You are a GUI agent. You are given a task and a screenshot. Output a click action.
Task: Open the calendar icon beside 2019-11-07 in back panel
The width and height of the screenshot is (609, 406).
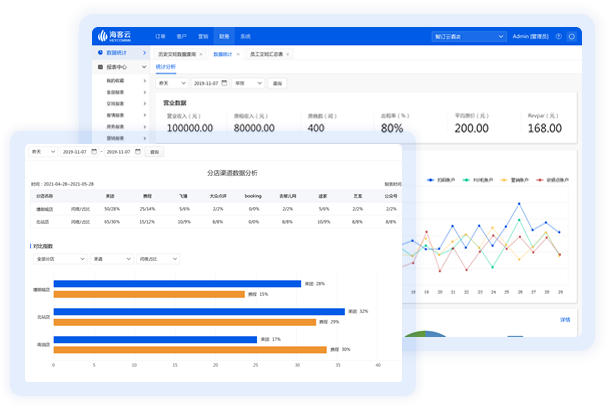[x=224, y=83]
